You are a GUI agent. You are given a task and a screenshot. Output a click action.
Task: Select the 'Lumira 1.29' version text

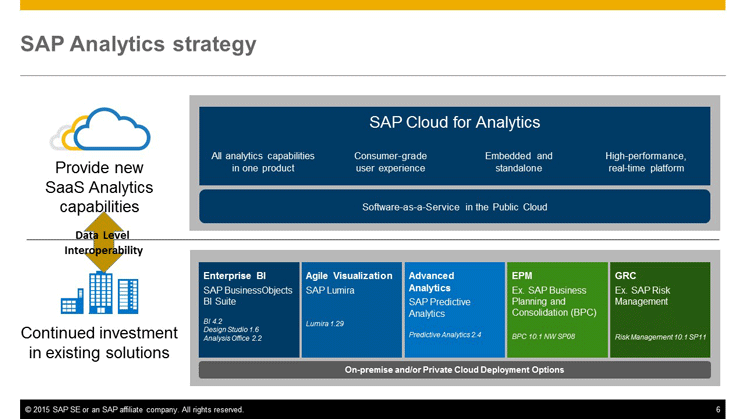coord(325,324)
